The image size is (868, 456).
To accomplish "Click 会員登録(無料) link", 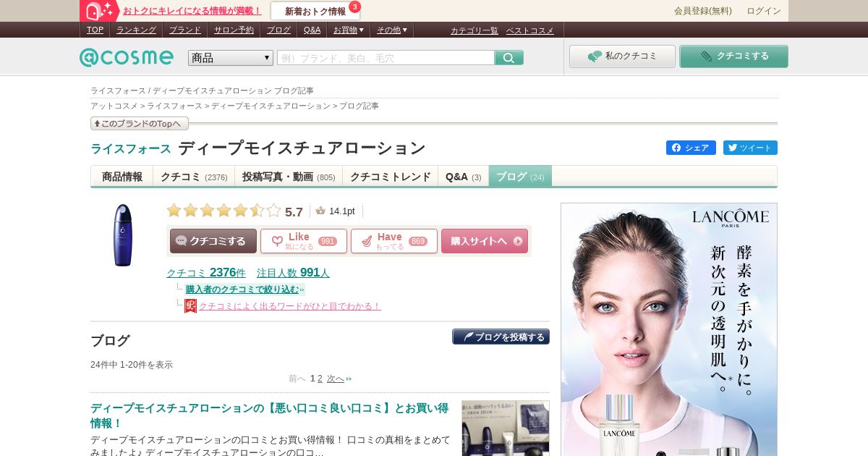I will pyautogui.click(x=702, y=11).
